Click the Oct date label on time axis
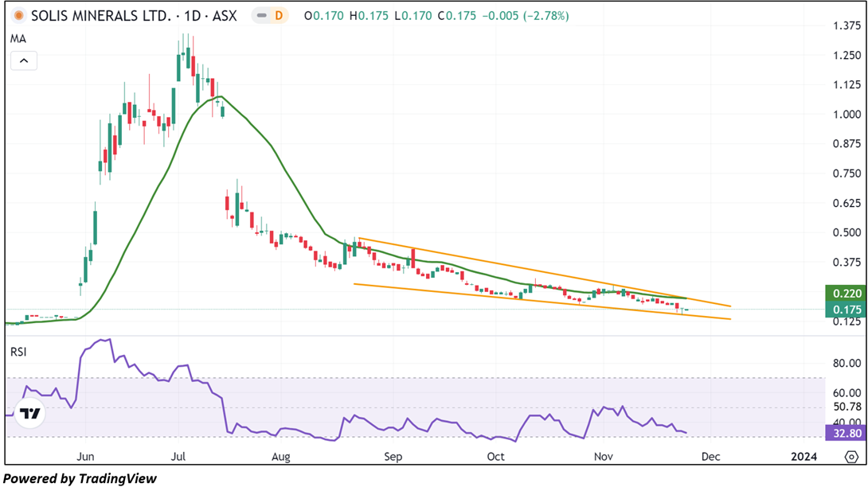Image resolution: width=868 pixels, height=487 pixels. point(495,457)
